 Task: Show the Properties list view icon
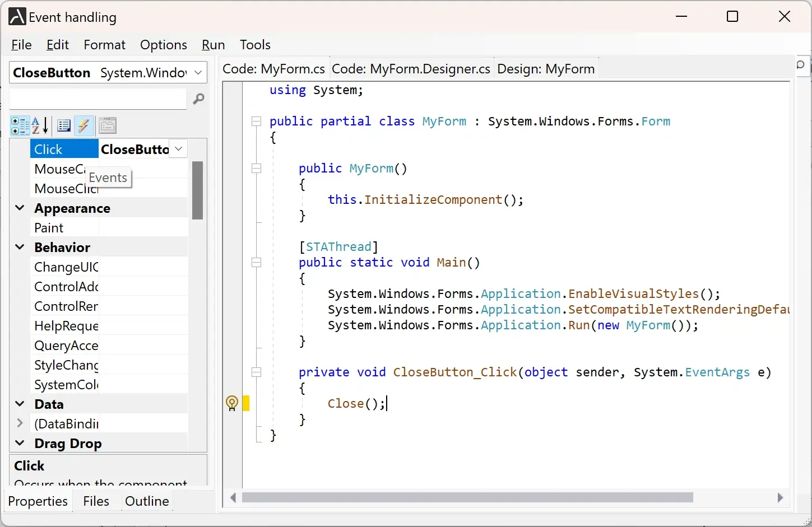(x=64, y=126)
